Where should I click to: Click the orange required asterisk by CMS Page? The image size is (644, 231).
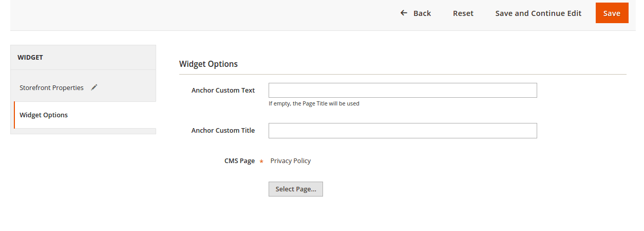[x=261, y=162]
